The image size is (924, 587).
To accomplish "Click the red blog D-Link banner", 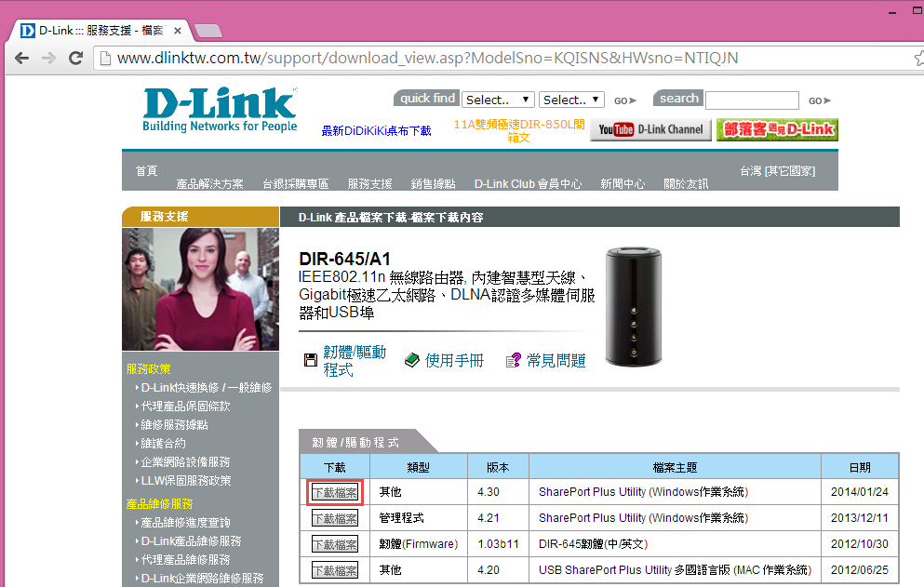I will pyautogui.click(x=777, y=129).
